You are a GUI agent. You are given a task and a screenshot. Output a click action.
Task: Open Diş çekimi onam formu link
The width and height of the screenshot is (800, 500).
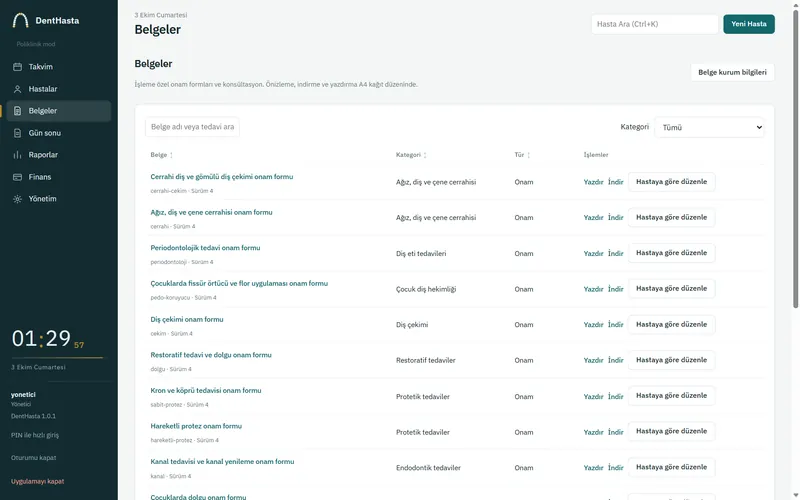187,319
